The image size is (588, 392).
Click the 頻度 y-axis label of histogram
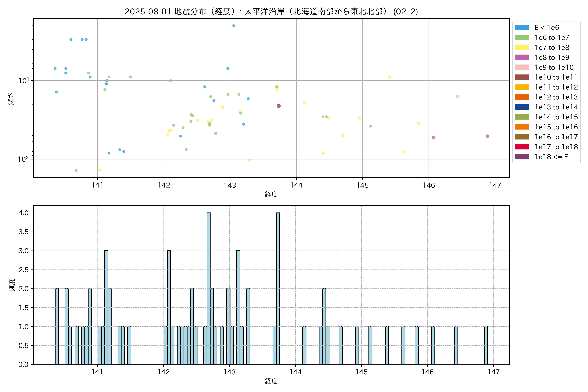click(x=12, y=285)
